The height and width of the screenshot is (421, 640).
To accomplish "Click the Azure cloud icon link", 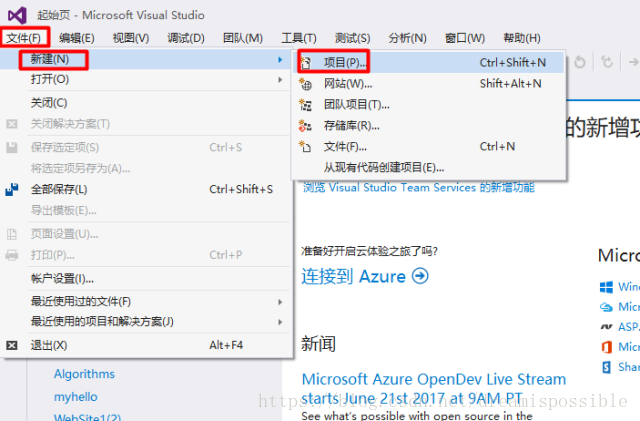I will [x=606, y=307].
